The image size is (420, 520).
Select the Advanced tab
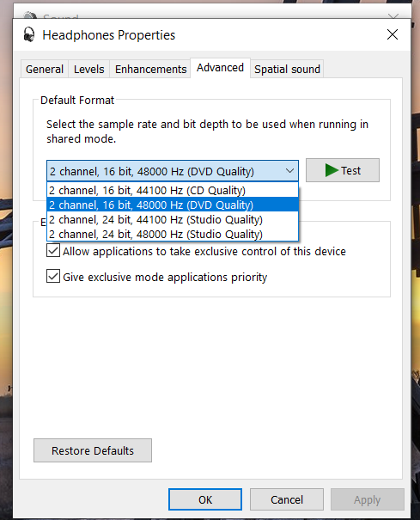pos(220,68)
